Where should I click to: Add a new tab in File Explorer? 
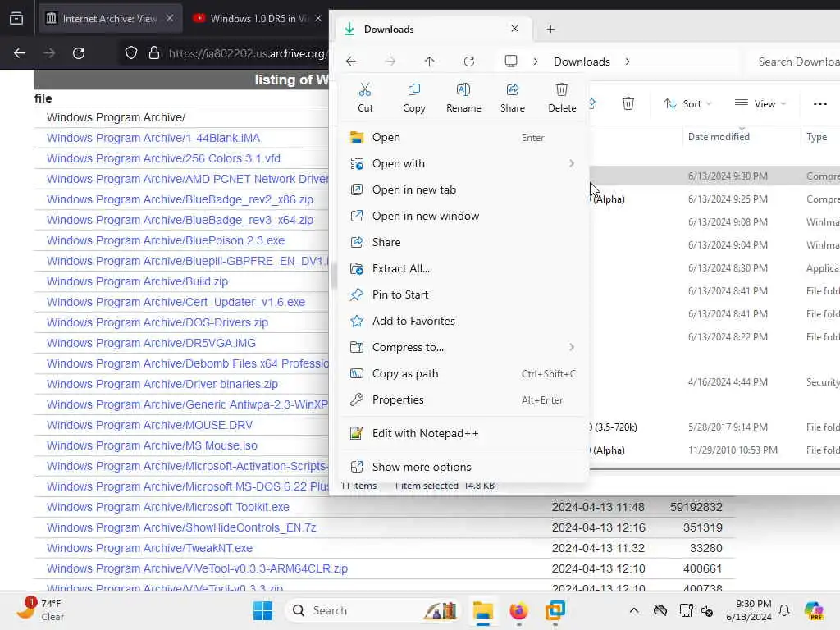coord(550,29)
